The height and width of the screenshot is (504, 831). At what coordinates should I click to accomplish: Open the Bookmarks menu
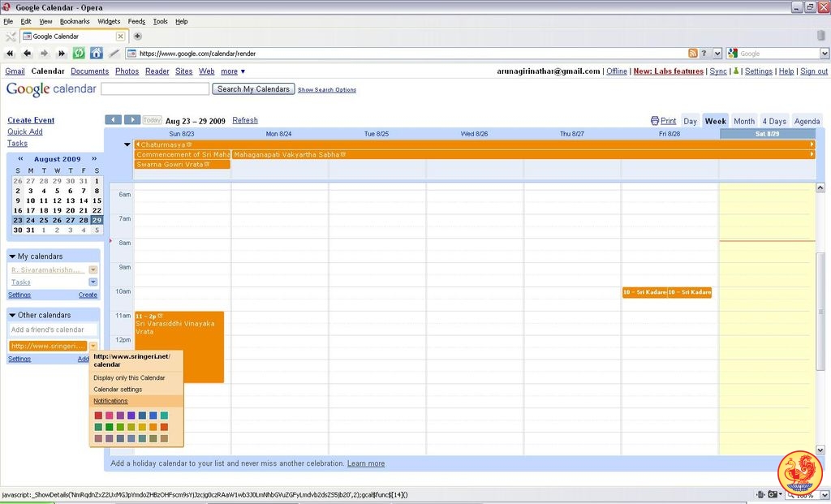pyautogui.click(x=75, y=21)
